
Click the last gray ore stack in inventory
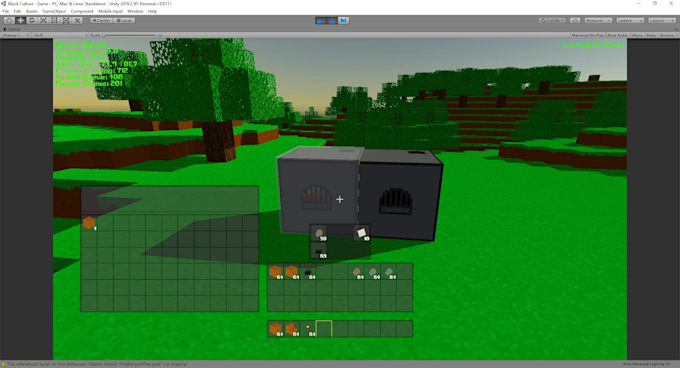click(x=389, y=272)
